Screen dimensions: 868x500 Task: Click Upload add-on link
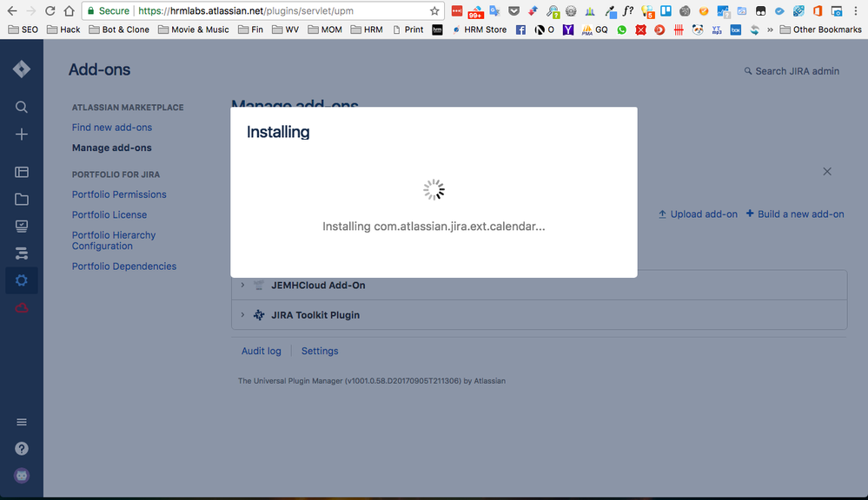[698, 214]
